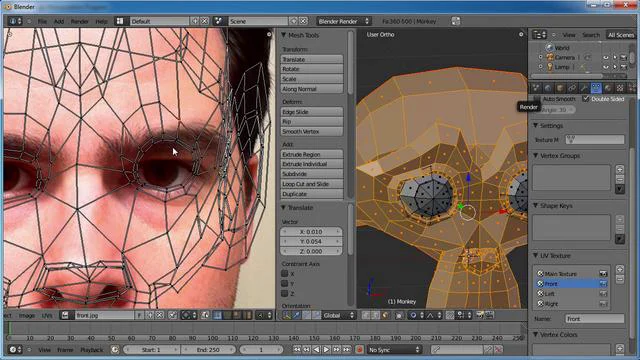Viewport: 640px width, 360px height.
Task: Open the modifiers wrench properties tab
Action: coord(584,88)
